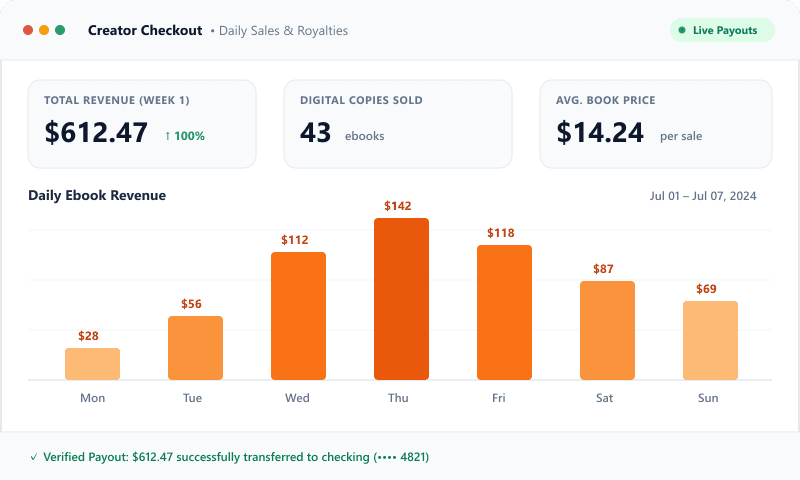800x480 pixels.
Task: Click the $142 bar value label
Action: pos(397,206)
